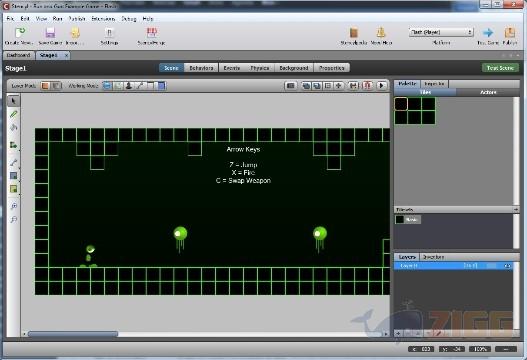This screenshot has width=527, height=360.
Task: Pick the paint bucket fill tool
Action: (13, 127)
